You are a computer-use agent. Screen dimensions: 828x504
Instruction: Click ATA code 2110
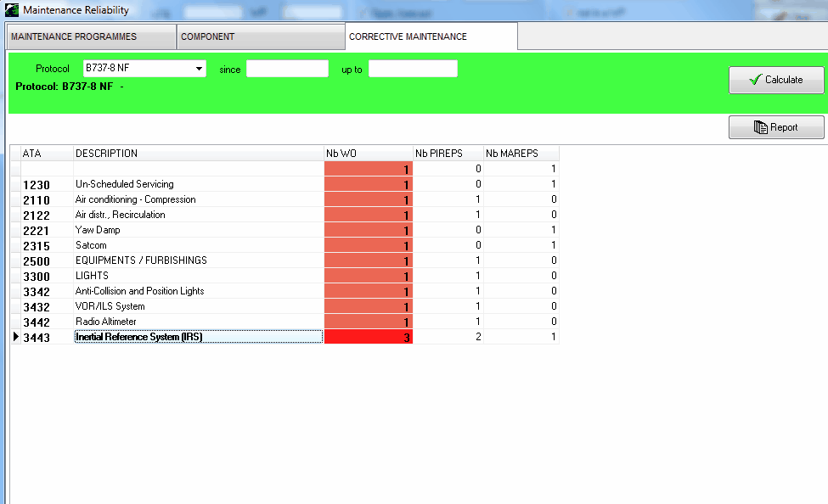[37, 200]
